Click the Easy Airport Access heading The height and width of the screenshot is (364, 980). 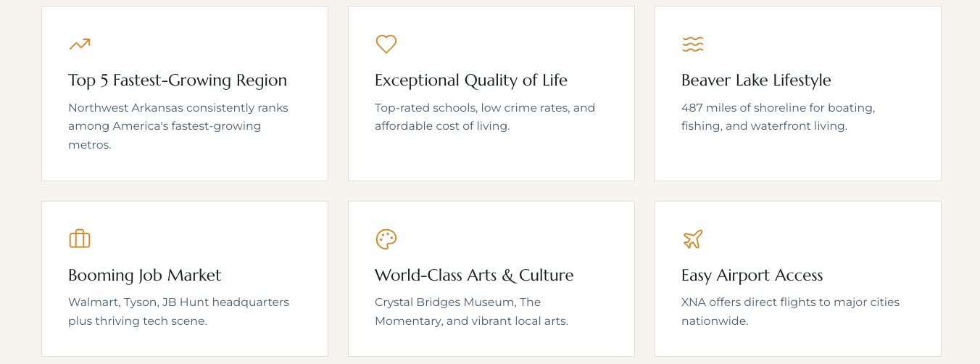coord(752,275)
